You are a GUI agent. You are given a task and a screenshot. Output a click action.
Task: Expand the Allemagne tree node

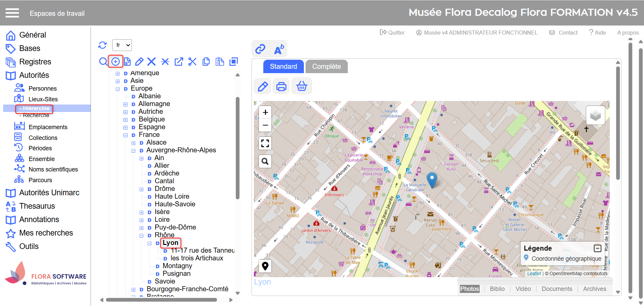125,104
